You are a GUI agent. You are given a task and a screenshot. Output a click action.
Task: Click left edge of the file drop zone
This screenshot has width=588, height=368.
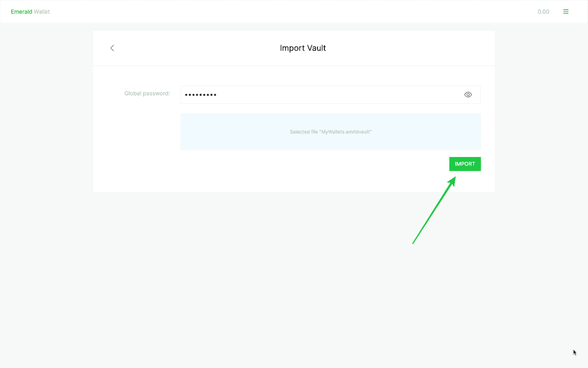click(184, 132)
